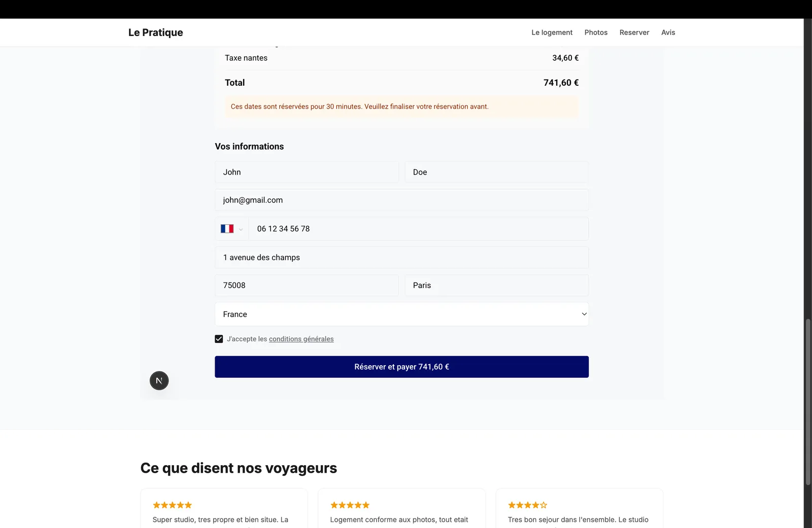Click the city field containing Paris
This screenshot has height=528, width=812.
tap(496, 285)
